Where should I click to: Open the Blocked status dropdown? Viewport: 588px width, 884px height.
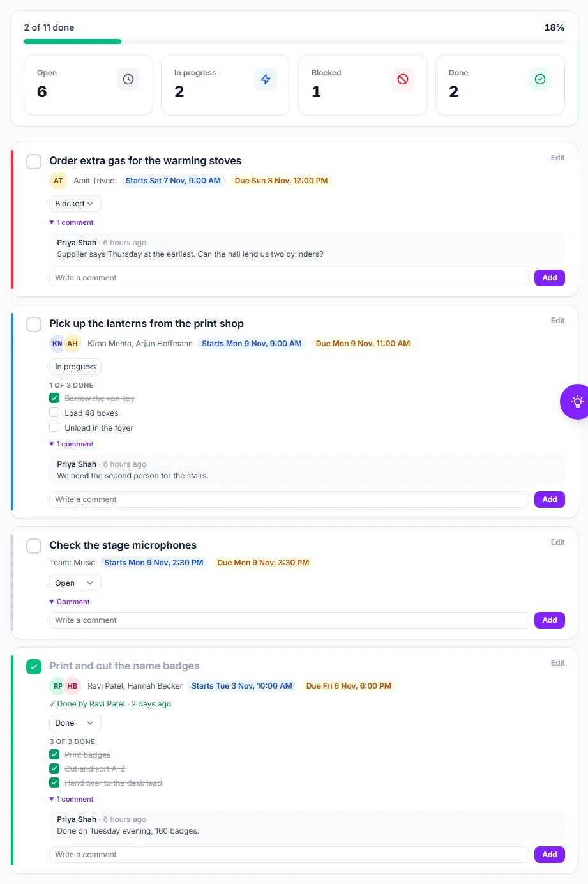pyautogui.click(x=75, y=204)
